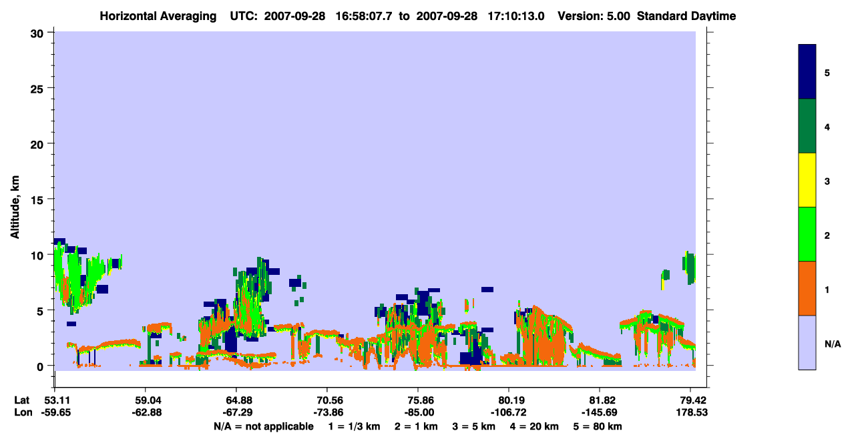
Task: Click the lavender N/A legend swatch
Action: click(x=807, y=342)
